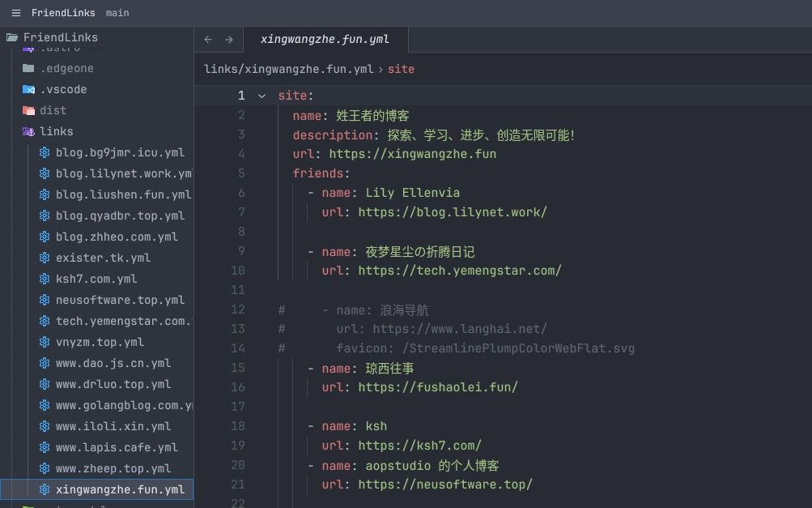This screenshot has width=812, height=508.
Task: Click line number 12 in the editor
Action: 238,309
